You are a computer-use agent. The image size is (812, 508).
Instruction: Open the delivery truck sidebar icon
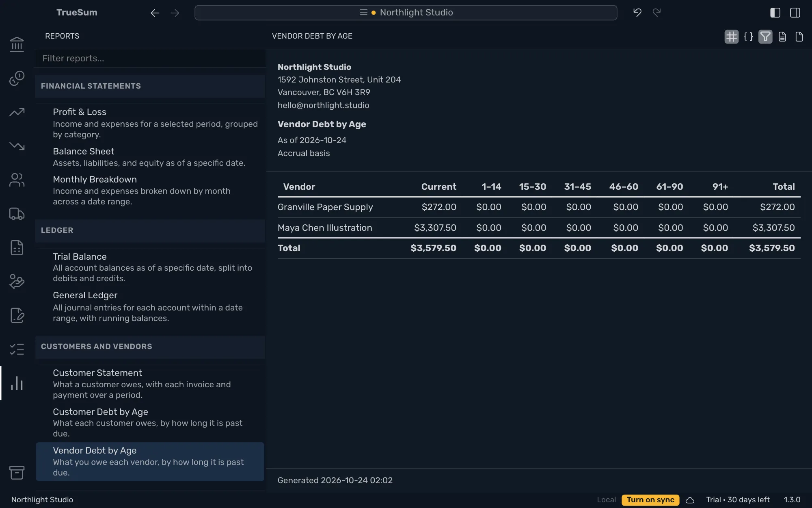[x=17, y=214]
